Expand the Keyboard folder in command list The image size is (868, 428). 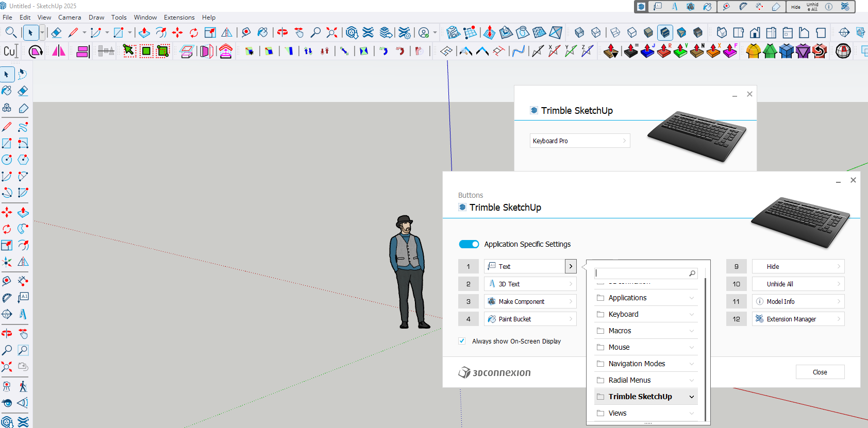[x=646, y=314]
